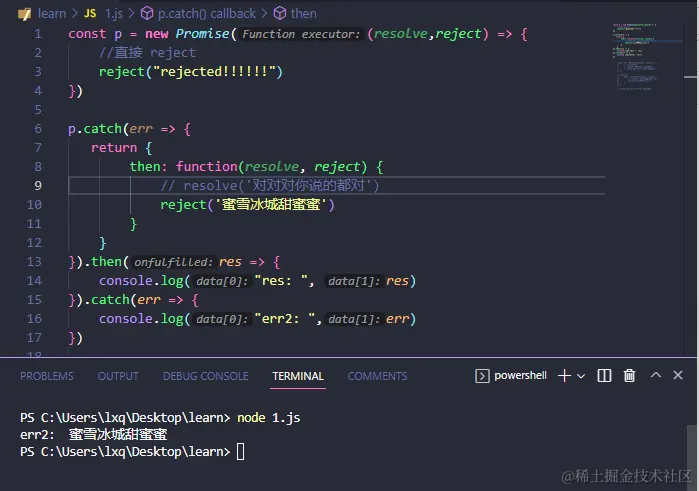Click line number 13 in gutter
699x491 pixels.
(34, 261)
